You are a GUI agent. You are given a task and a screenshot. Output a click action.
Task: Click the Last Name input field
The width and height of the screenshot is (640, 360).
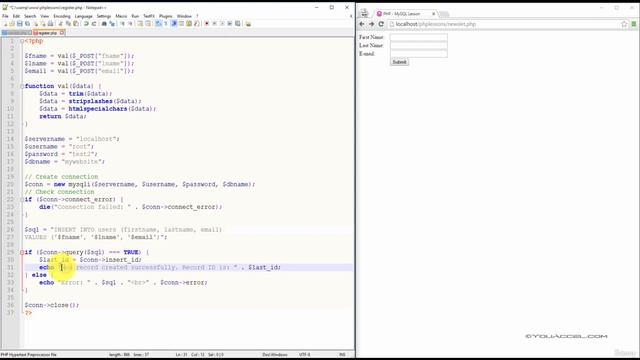click(418, 45)
